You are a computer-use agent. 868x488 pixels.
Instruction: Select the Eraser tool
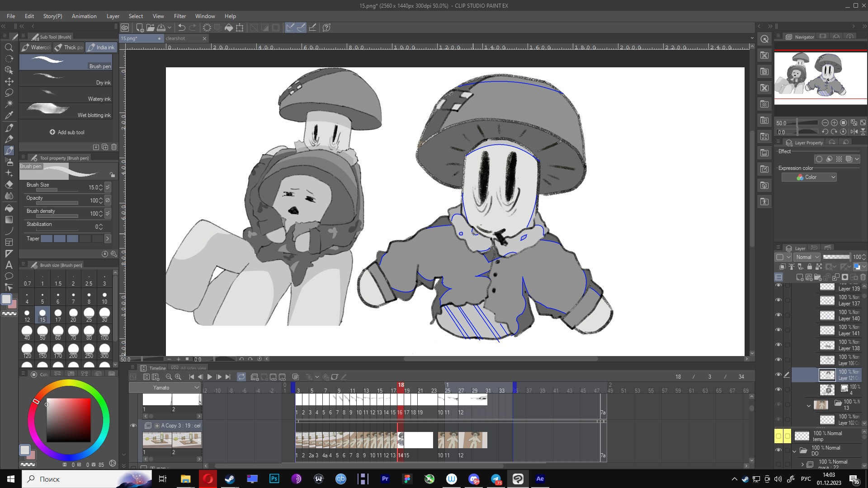(9, 184)
